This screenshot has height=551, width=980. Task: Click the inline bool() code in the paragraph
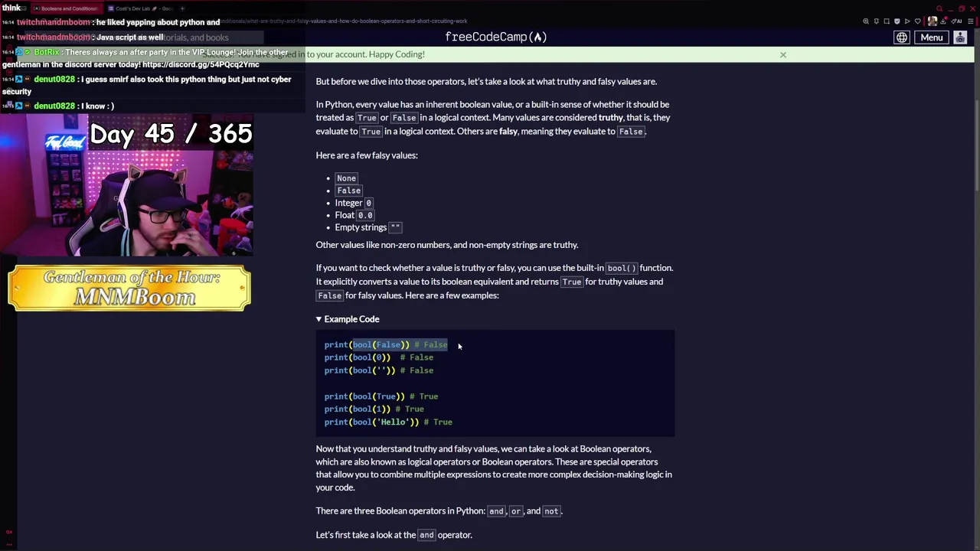621,269
